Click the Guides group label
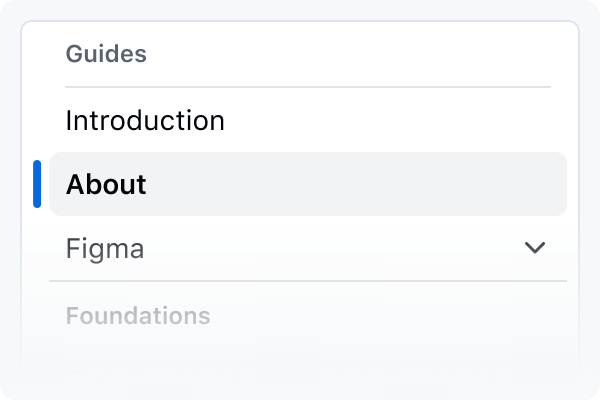Viewport: 600px width, 400px height. (106, 54)
